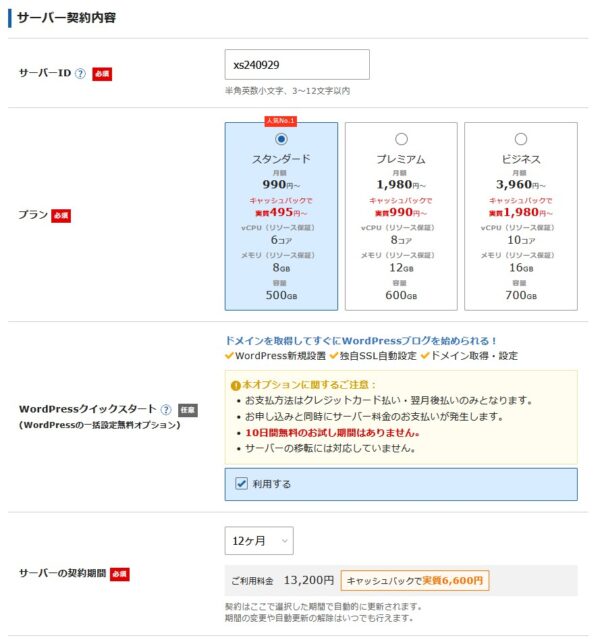Click the ビジネス 10コア vCPU value

pos(521,240)
